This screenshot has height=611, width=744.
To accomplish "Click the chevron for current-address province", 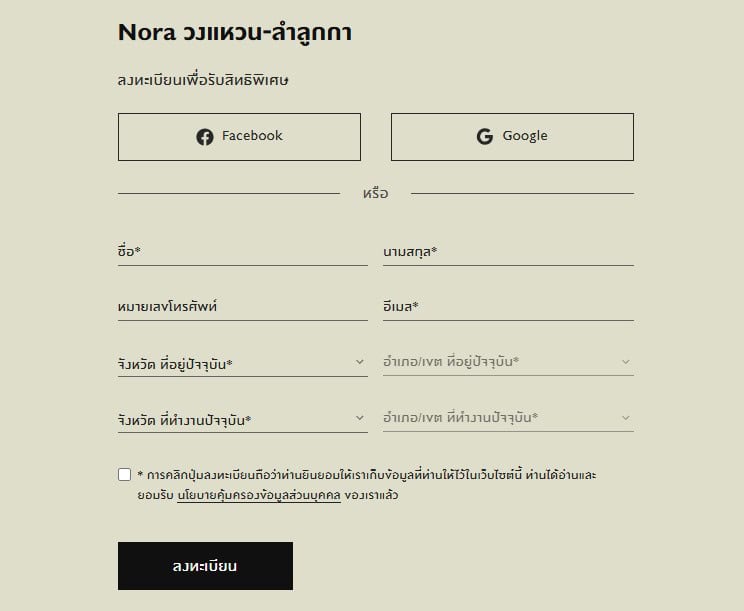I will [x=360, y=362].
